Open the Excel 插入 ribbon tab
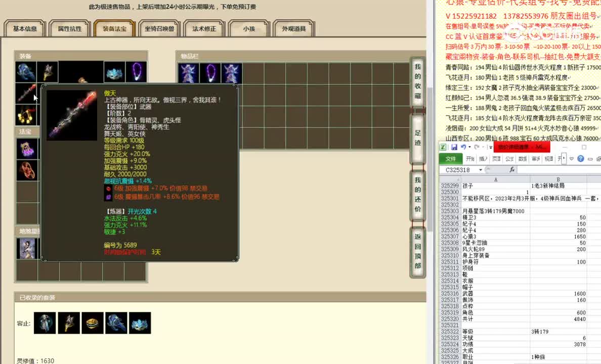The image size is (601, 364). click(x=483, y=159)
